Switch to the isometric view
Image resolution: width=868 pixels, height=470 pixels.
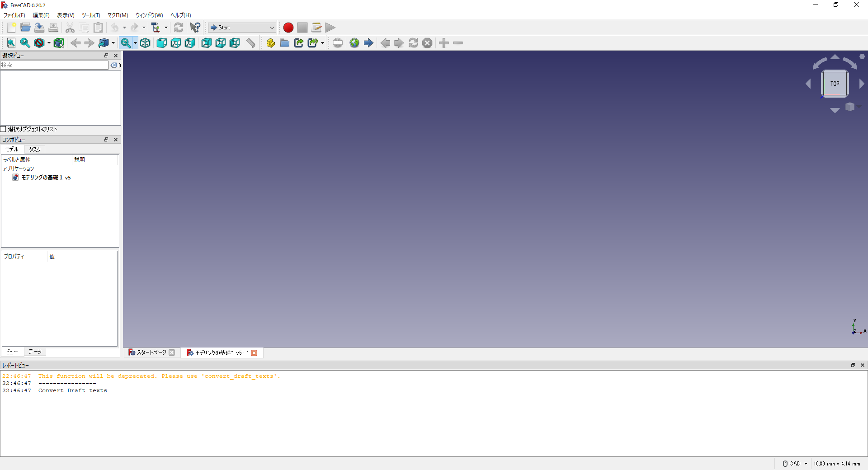(x=145, y=43)
